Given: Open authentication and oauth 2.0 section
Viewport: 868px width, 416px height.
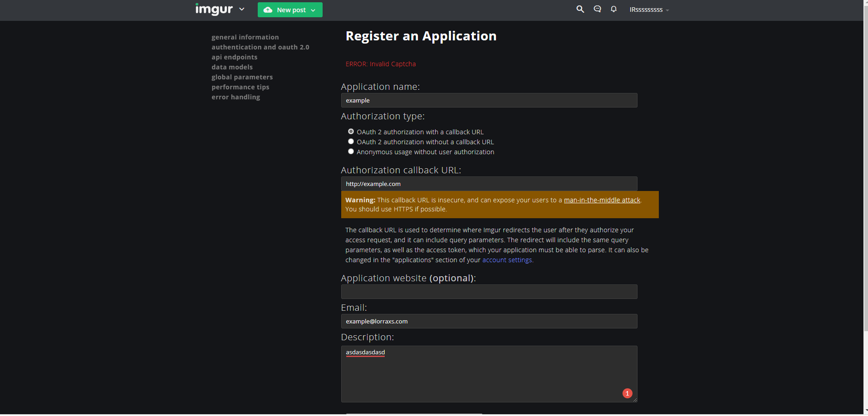Looking at the screenshot, I should pos(260,47).
